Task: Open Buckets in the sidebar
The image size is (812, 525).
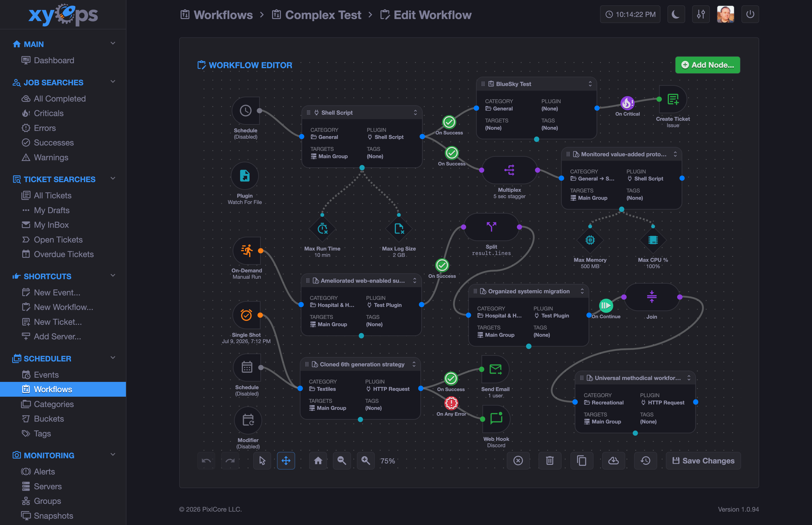Action: tap(63, 419)
